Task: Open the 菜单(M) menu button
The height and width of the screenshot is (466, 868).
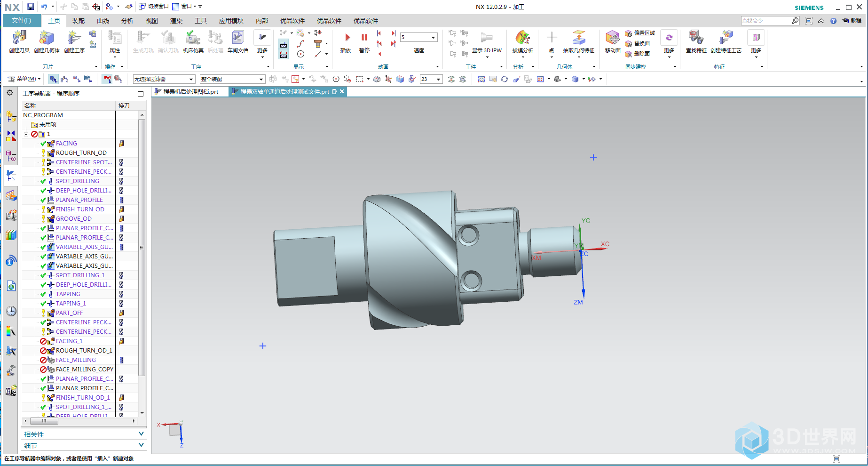Action: pyautogui.click(x=24, y=79)
